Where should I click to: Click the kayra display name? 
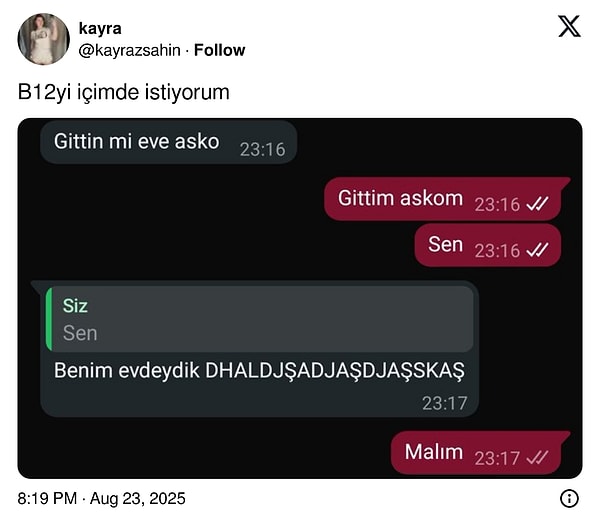100,29
